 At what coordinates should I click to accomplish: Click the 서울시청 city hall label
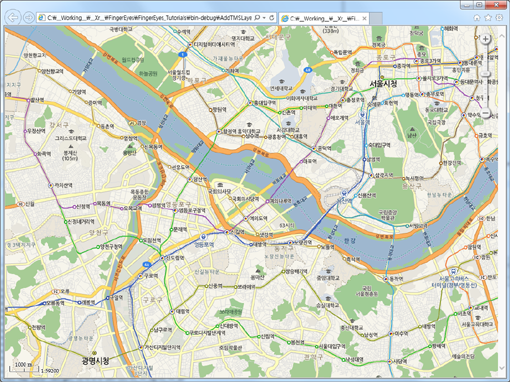coord(383,84)
